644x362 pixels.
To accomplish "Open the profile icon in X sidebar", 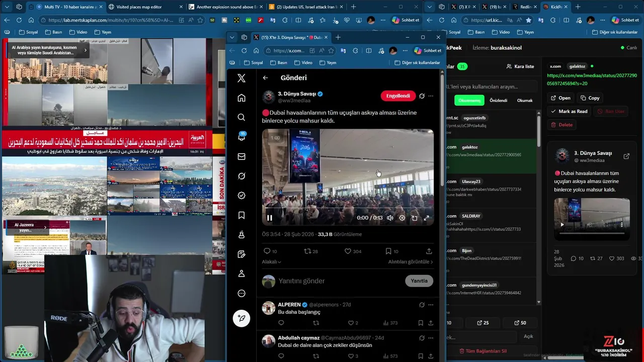I will 242,274.
